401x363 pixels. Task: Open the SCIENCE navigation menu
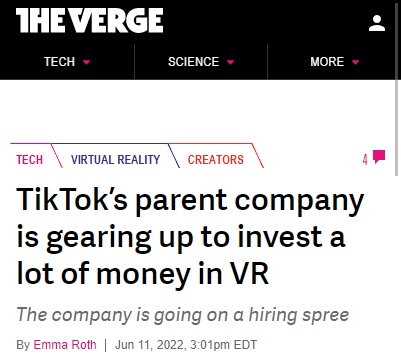[x=201, y=62]
